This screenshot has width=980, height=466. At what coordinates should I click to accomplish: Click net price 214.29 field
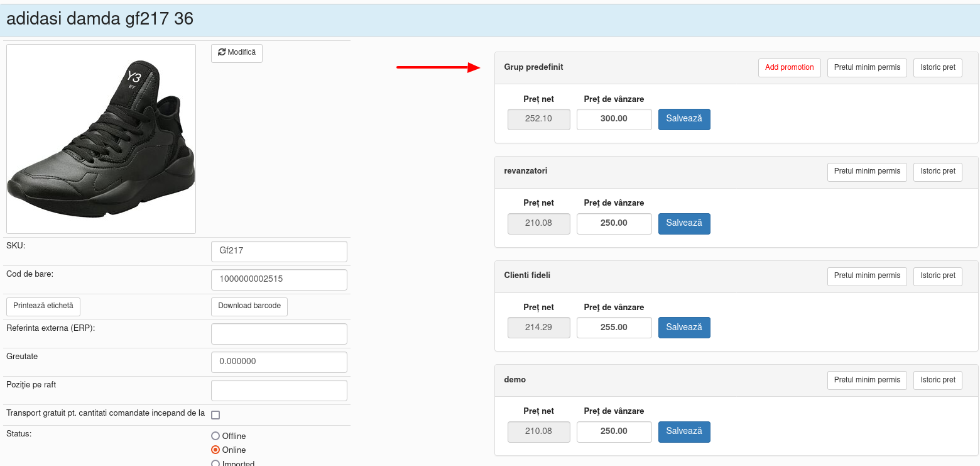point(539,328)
